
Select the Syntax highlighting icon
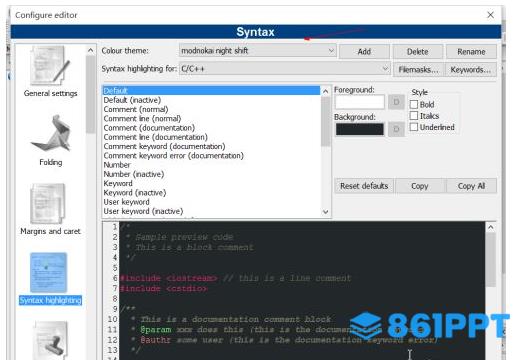tap(48, 273)
